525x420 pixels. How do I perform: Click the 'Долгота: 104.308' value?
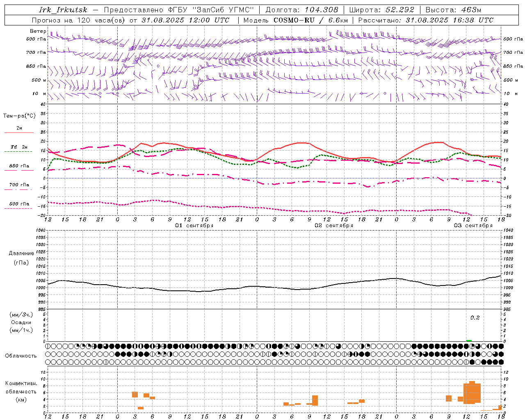[x=302, y=10]
